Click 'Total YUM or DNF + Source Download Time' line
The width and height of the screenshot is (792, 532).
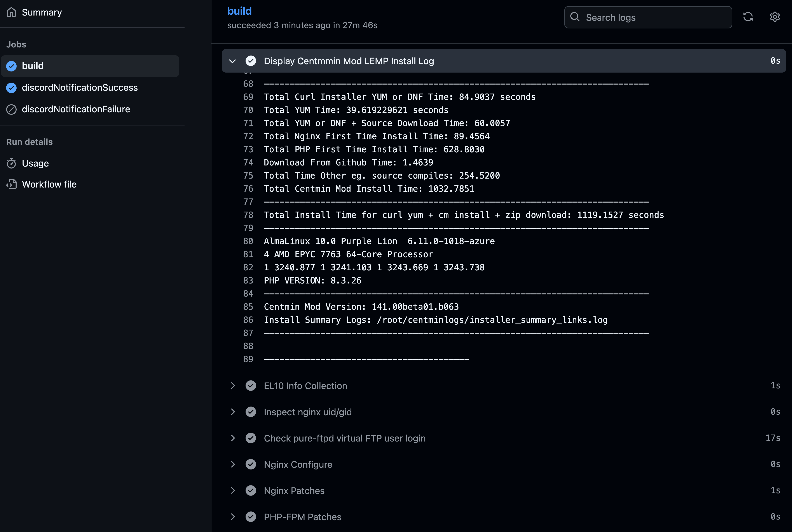(387, 123)
